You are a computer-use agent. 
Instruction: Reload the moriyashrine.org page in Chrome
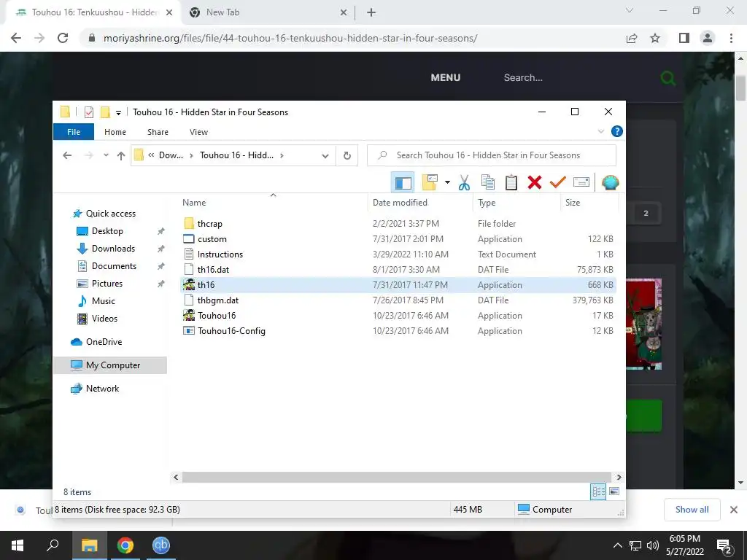tap(63, 38)
